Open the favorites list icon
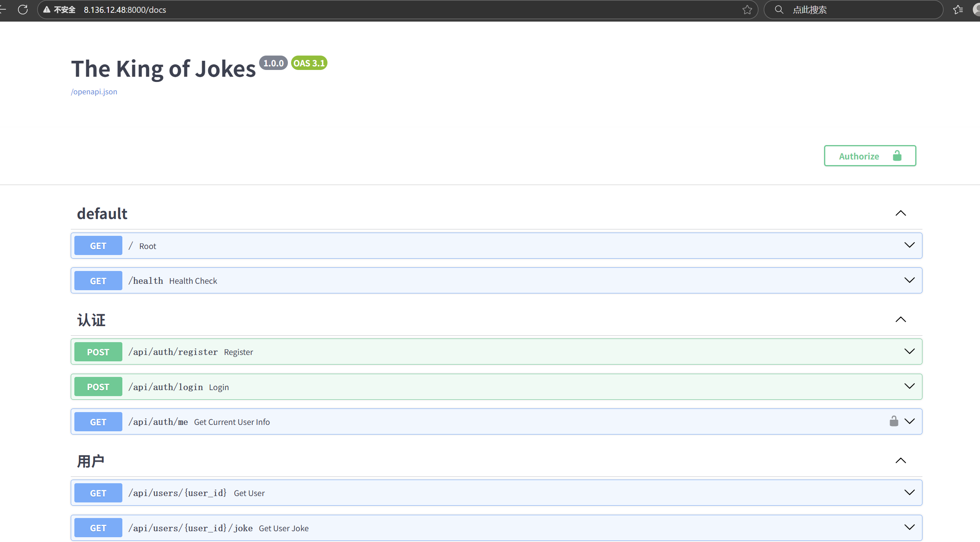980x542 pixels. tap(958, 10)
